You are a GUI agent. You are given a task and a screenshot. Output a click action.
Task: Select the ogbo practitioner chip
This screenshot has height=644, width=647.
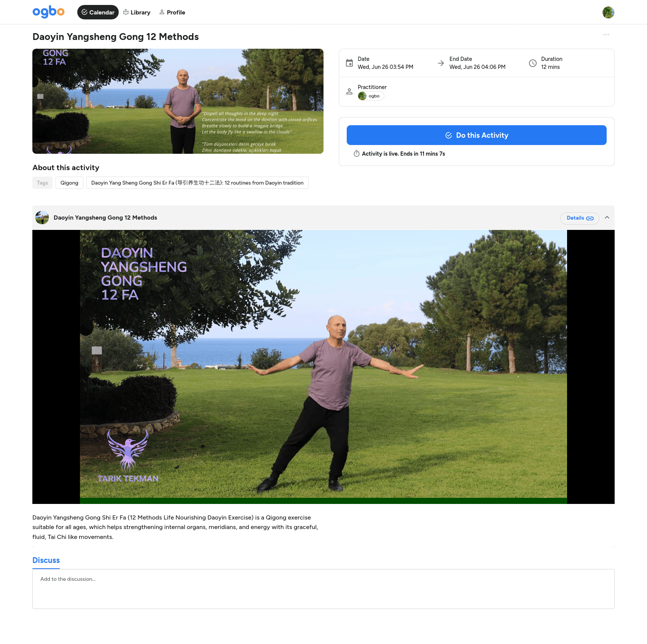pyautogui.click(x=371, y=96)
